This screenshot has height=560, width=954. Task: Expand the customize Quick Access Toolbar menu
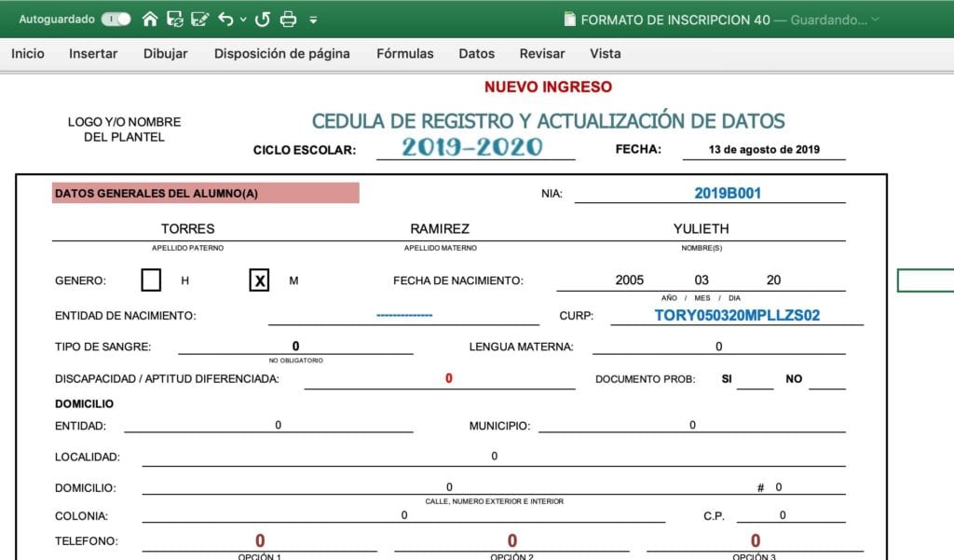coord(312,19)
